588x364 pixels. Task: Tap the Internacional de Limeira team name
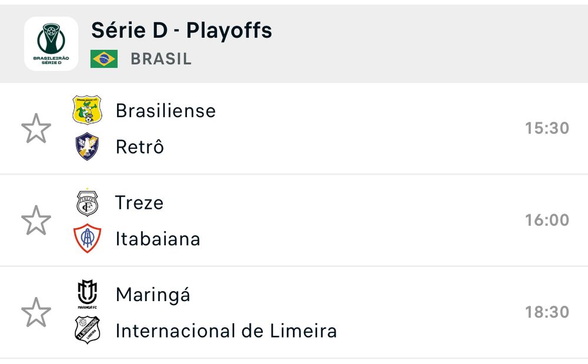point(226,330)
